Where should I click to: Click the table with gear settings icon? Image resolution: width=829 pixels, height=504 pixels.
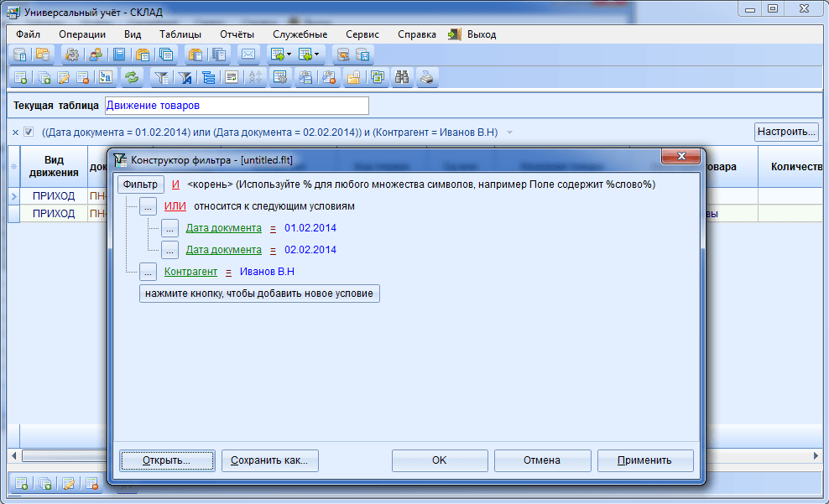[280, 78]
